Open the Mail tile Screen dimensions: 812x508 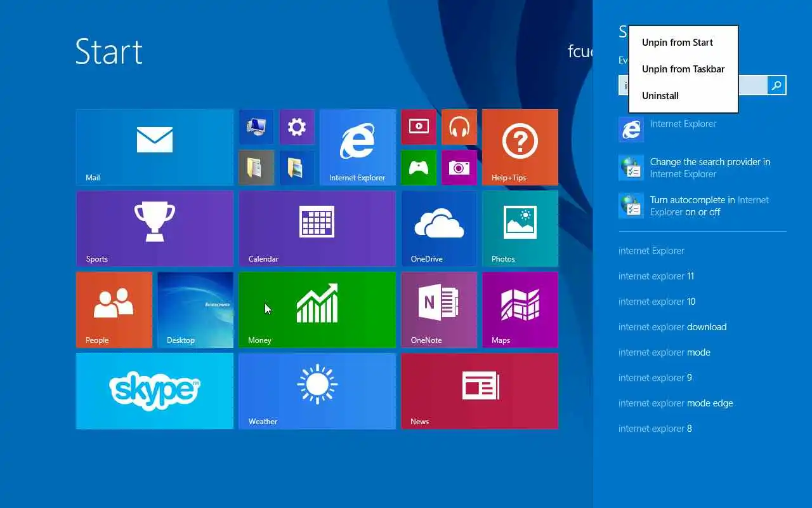tap(155, 147)
